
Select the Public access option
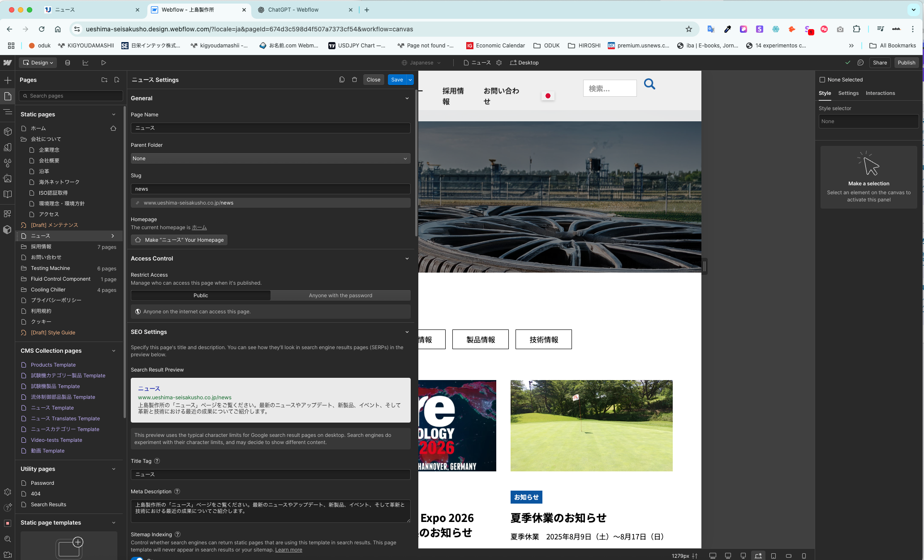[x=201, y=295]
